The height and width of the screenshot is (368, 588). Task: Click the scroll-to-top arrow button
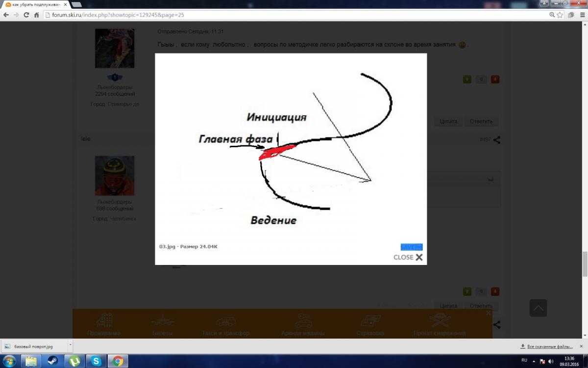click(x=538, y=308)
